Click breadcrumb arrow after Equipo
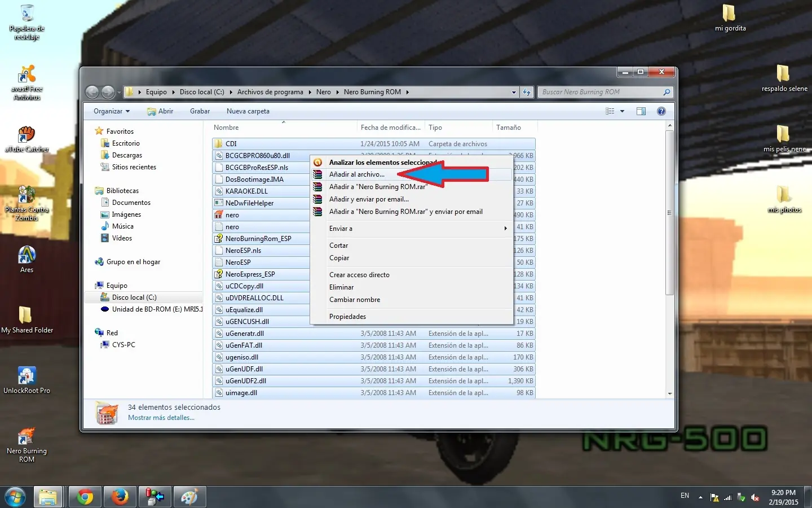812x508 pixels. (x=174, y=92)
